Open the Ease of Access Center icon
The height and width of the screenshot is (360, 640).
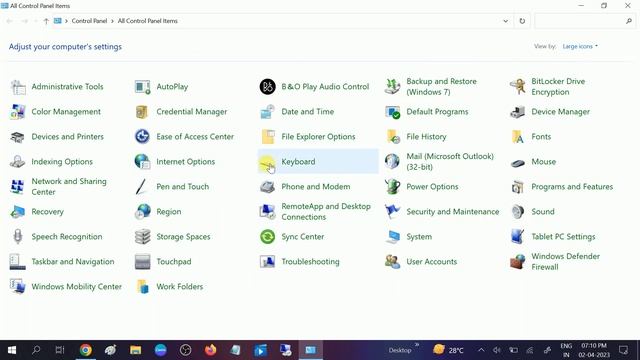click(142, 137)
